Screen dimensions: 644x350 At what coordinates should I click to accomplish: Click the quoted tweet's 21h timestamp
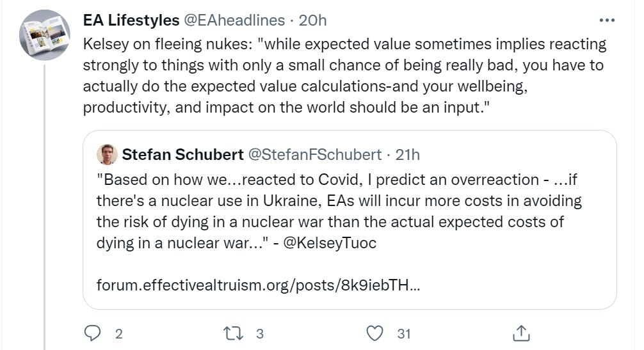408,154
